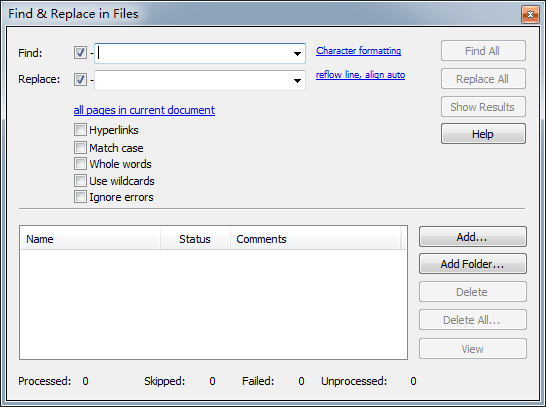Open the Character formatting link

pos(358,51)
